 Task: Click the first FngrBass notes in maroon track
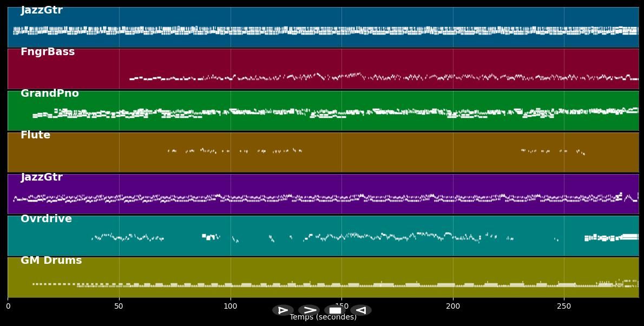click(x=136, y=78)
